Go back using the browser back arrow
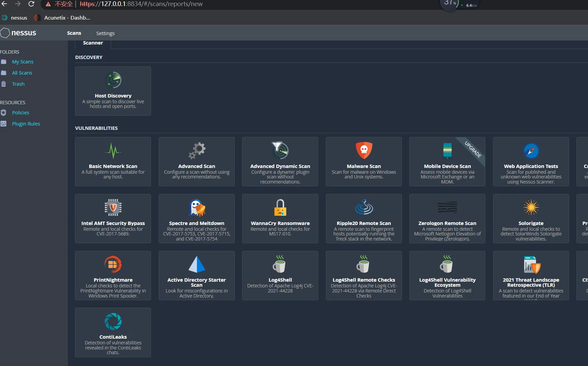Image resolution: width=588 pixels, height=366 pixels. point(4,4)
